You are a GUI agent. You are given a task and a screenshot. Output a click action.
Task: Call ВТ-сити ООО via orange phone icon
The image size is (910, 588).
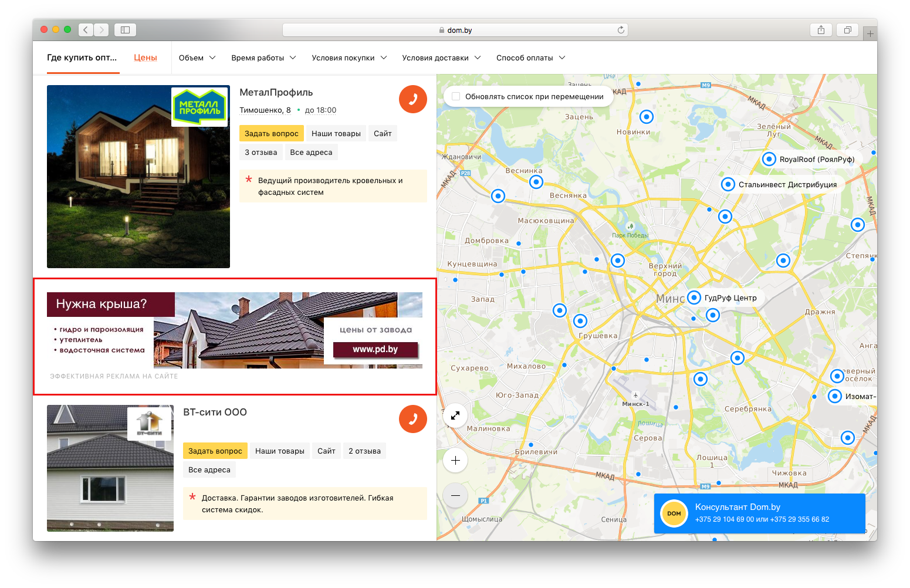tap(412, 419)
